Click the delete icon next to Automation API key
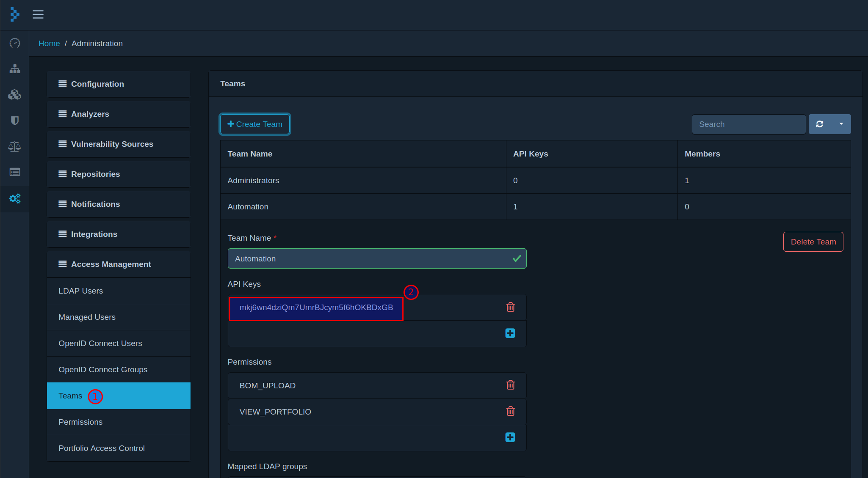The image size is (868, 478). coord(510,307)
